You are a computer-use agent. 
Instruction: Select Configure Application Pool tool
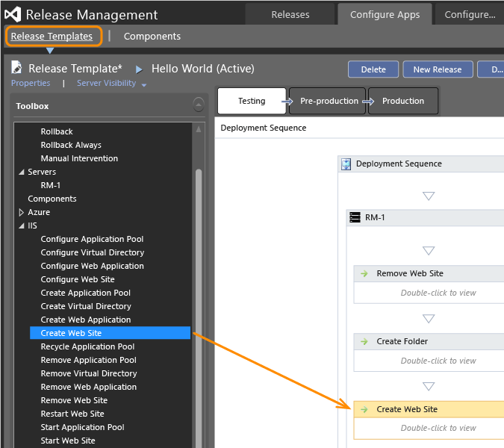pyautogui.click(x=92, y=239)
